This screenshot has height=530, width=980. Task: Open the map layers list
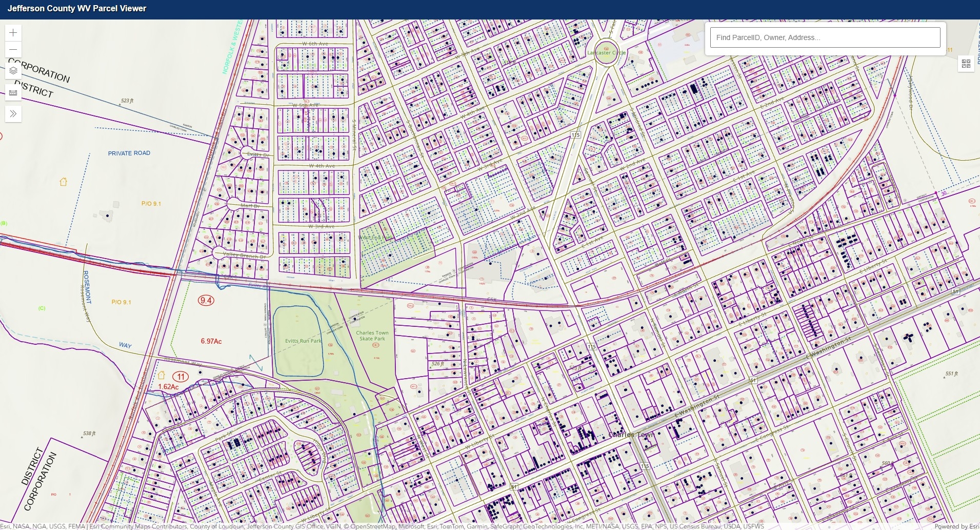click(x=13, y=71)
